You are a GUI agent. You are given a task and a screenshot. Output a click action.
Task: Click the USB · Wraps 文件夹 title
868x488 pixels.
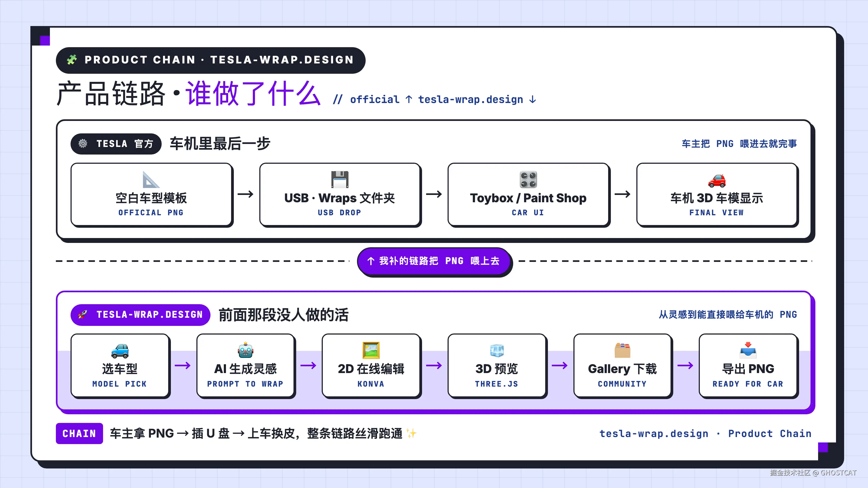(340, 198)
